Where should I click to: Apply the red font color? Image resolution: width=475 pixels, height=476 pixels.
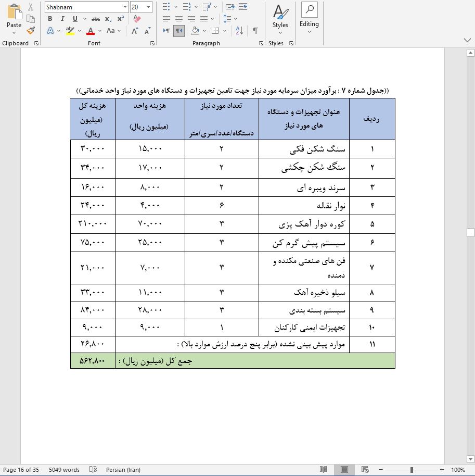click(91, 31)
